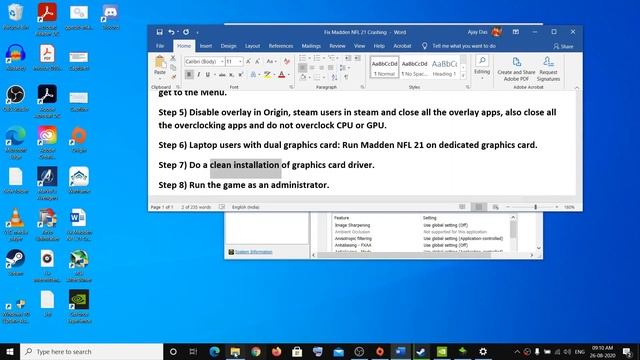Click Request Signatures button
640x360 pixels.
[x=548, y=69]
